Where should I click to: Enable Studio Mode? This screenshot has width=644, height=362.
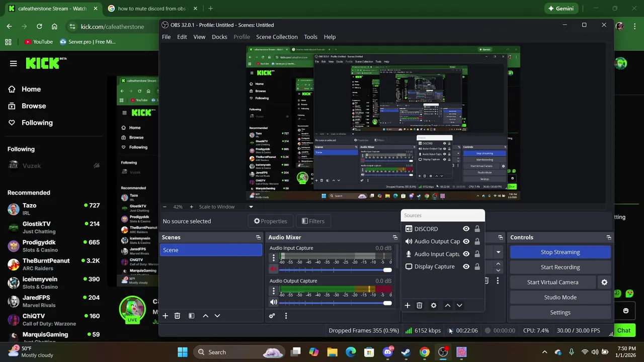click(560, 297)
